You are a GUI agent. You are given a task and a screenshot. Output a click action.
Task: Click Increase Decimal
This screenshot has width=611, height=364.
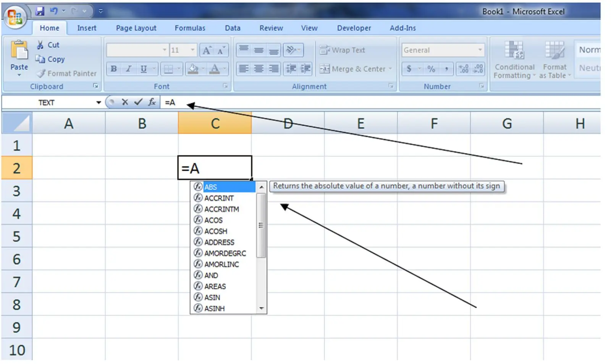coord(464,69)
